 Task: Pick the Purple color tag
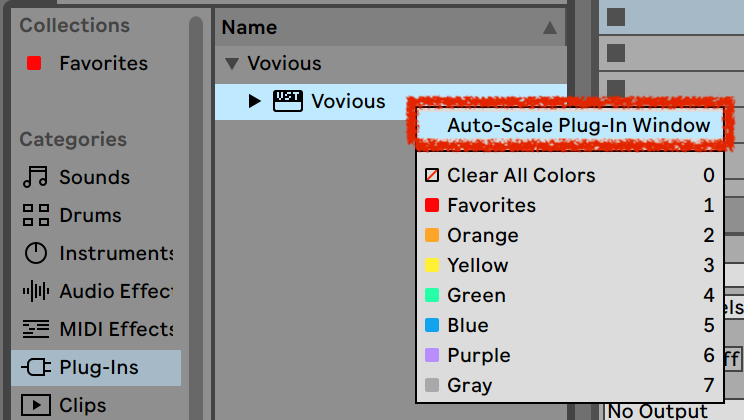(x=478, y=355)
